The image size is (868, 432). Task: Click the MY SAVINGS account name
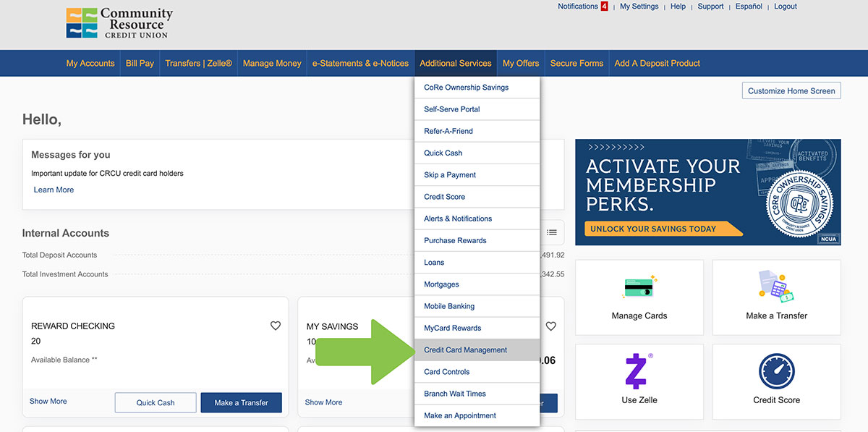tap(332, 326)
